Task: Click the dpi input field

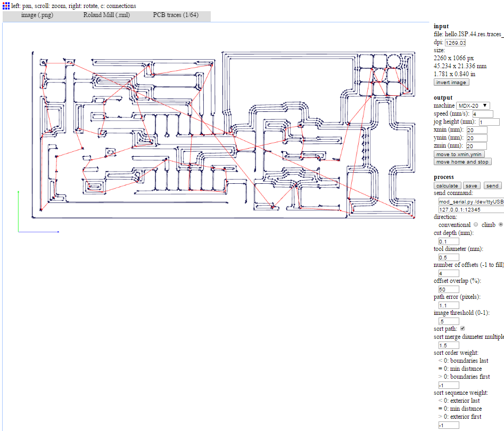Action: [x=455, y=43]
